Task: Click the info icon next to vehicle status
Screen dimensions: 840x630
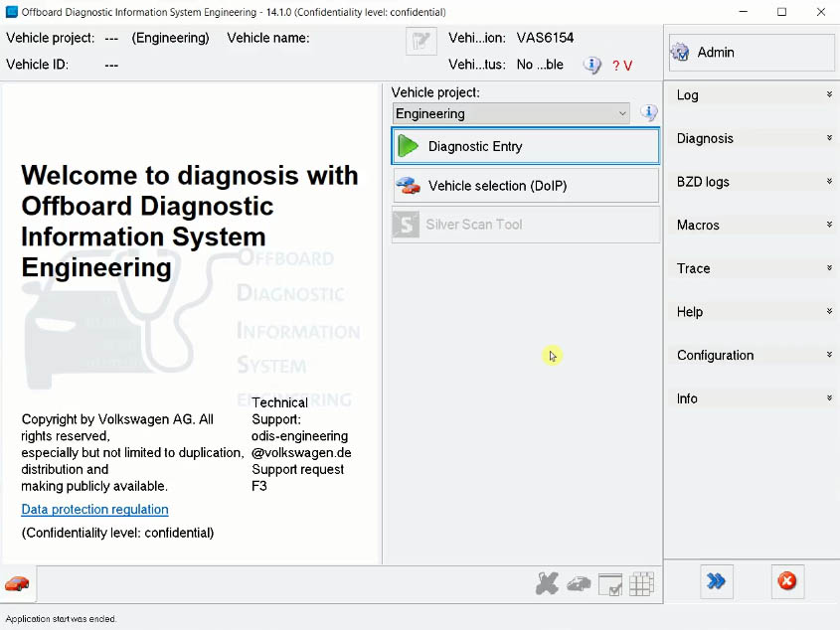Action: 591,66
